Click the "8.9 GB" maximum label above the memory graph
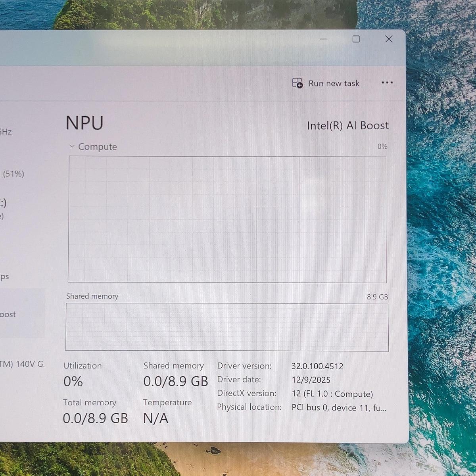This screenshot has width=476, height=476. [377, 297]
